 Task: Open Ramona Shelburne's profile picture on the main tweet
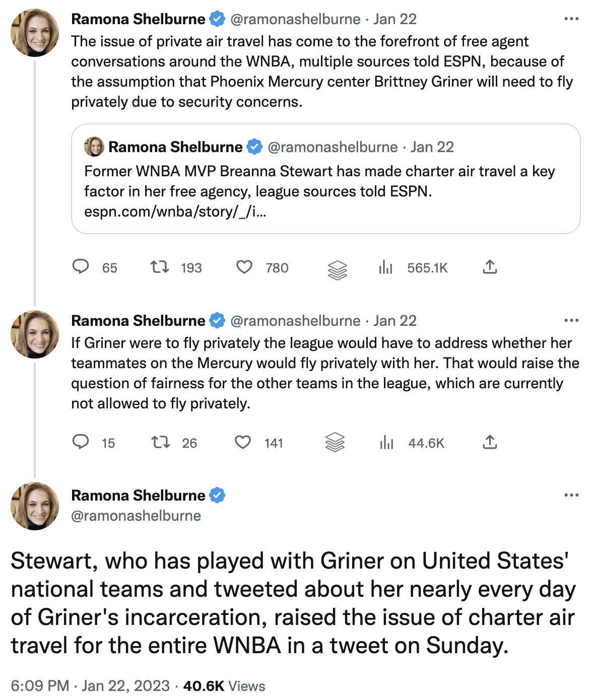point(35,506)
